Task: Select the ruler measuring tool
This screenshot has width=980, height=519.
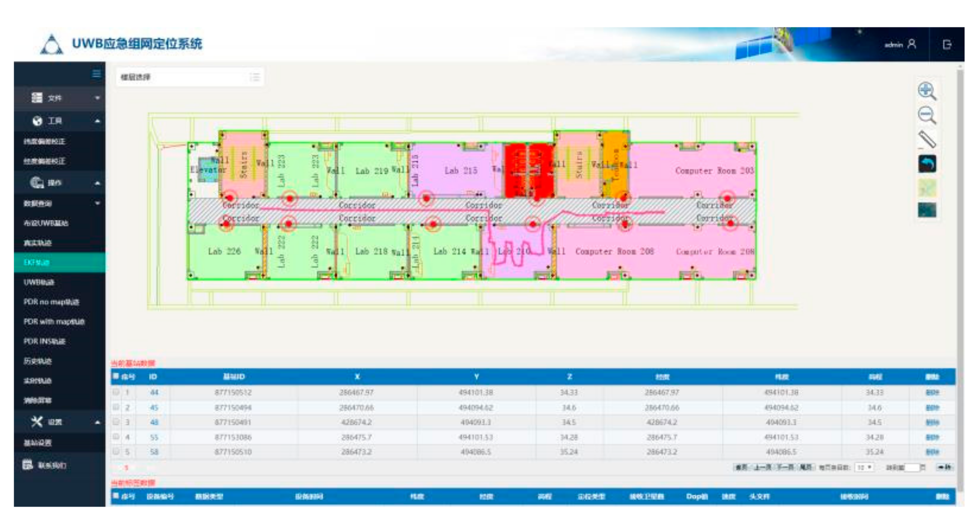Action: pos(927,140)
